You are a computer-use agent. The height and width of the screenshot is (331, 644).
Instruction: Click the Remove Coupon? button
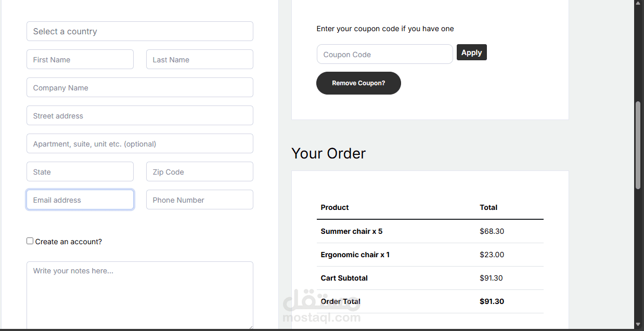[358, 83]
